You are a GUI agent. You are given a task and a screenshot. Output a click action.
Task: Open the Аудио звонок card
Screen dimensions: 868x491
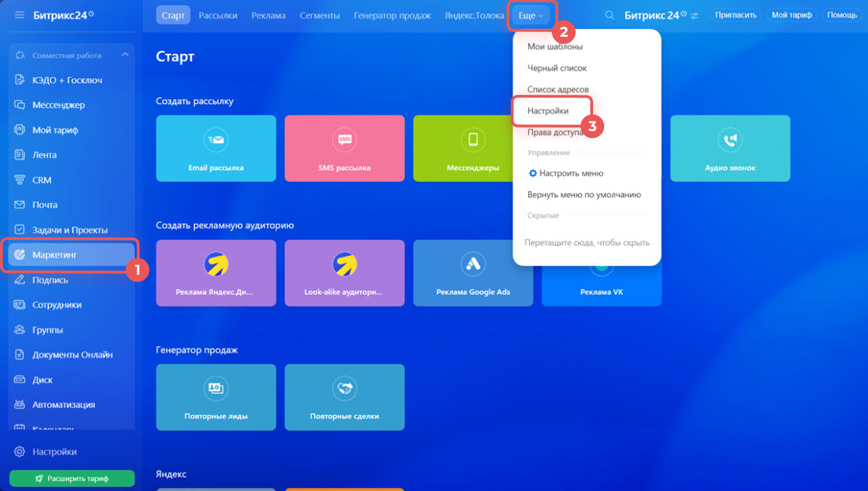coord(730,149)
